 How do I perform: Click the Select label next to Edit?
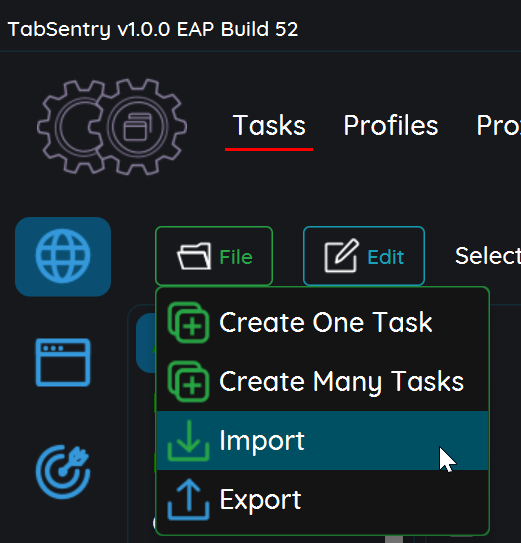click(x=488, y=256)
